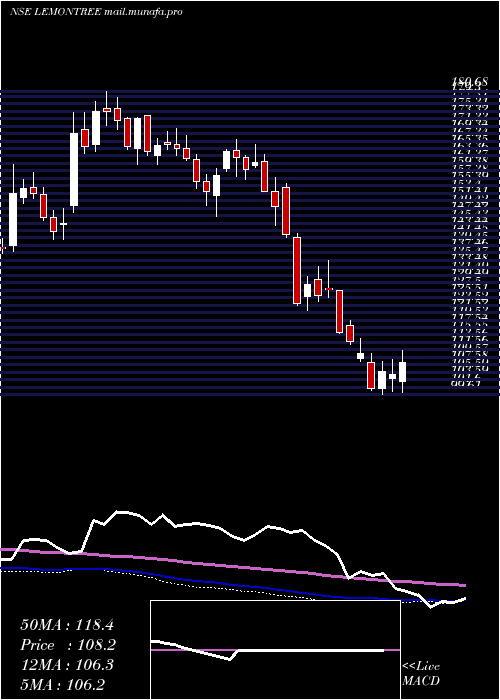Select the Price : 108.2 label

[68, 645]
